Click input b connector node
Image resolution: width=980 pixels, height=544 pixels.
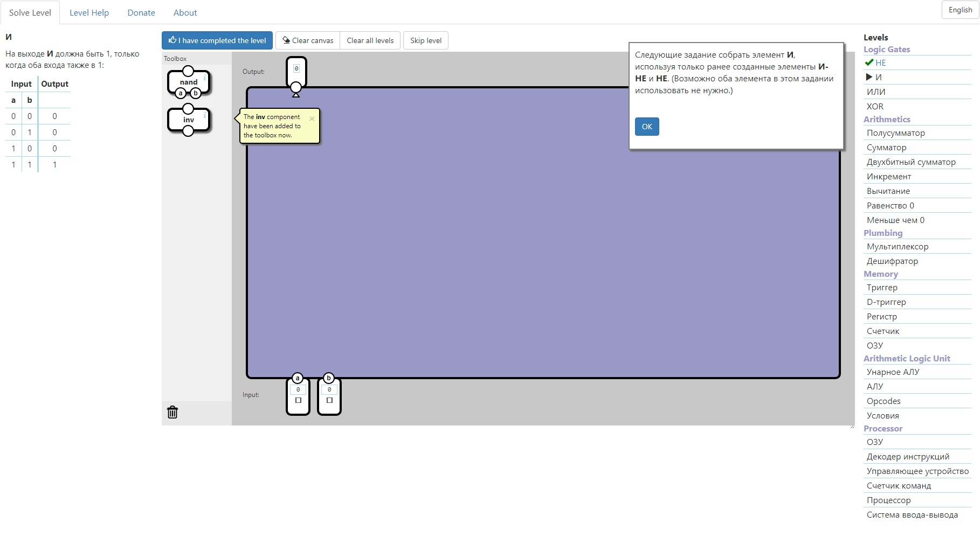(329, 378)
